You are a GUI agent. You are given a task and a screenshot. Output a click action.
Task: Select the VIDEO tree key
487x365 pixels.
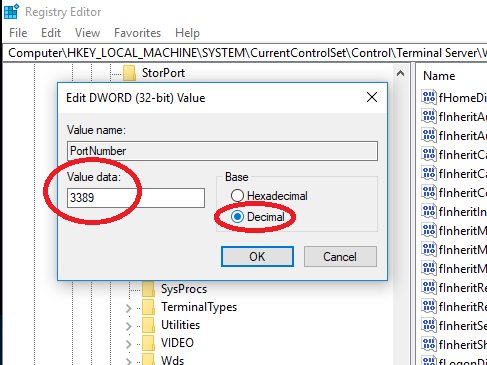pyautogui.click(x=177, y=343)
